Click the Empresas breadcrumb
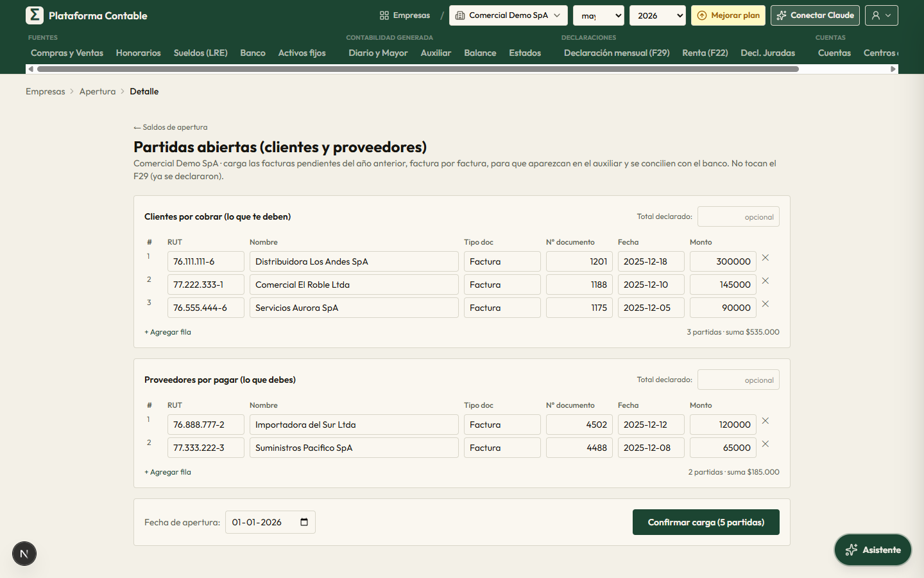The height and width of the screenshot is (578, 924). click(x=46, y=91)
